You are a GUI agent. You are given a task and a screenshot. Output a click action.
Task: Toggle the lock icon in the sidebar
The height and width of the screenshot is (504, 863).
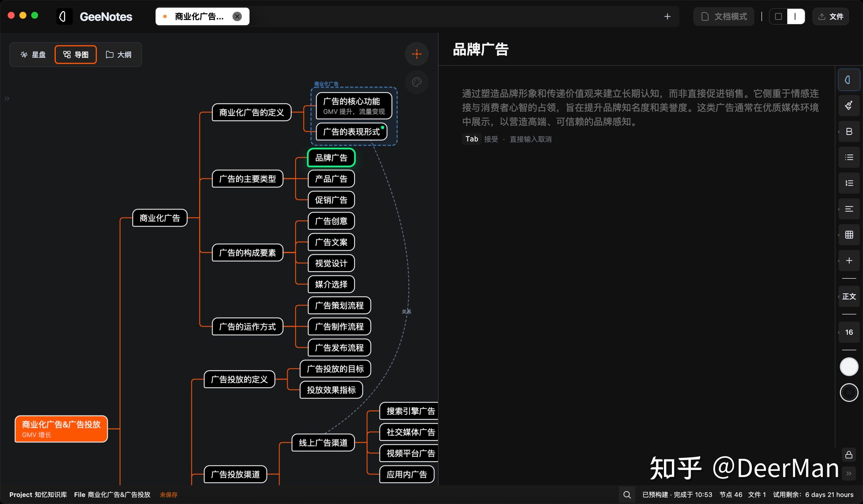tap(849, 455)
